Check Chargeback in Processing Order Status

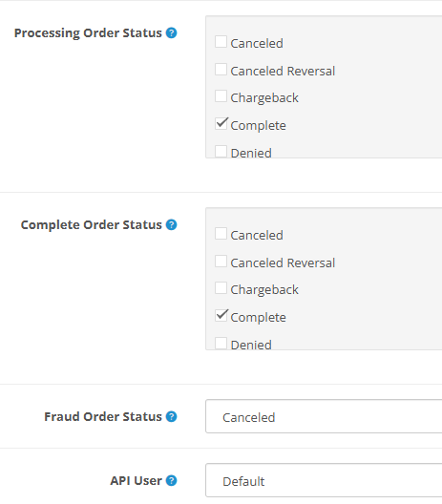(x=221, y=96)
